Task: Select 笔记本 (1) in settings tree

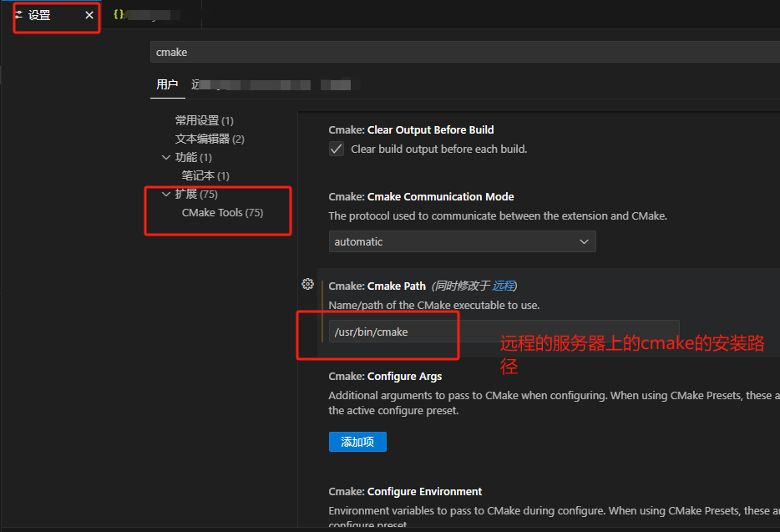Action: (205, 175)
